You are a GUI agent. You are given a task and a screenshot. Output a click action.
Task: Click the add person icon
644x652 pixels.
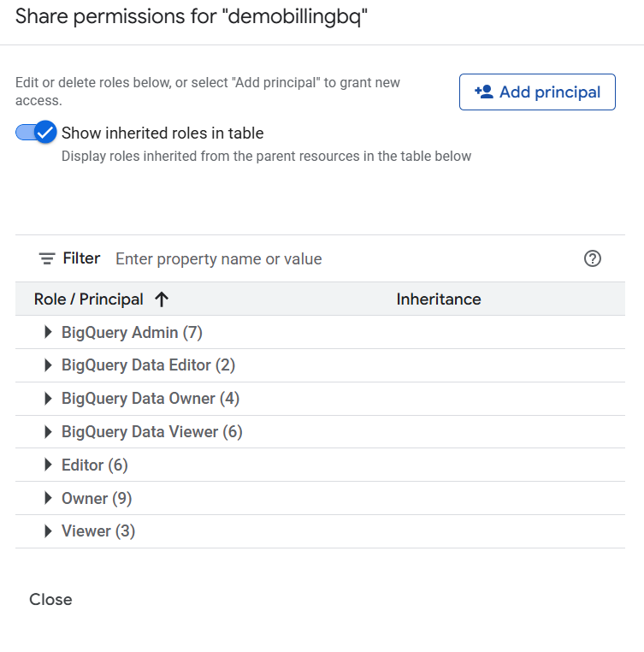483,92
